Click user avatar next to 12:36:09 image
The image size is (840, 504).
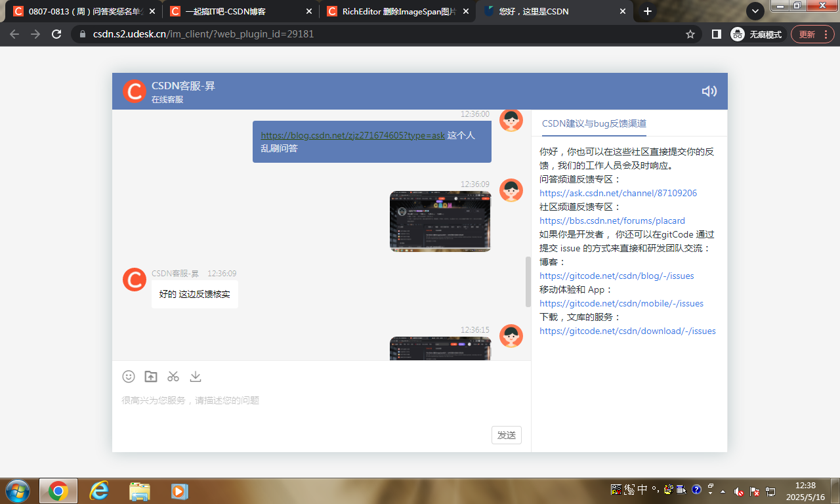tap(511, 190)
